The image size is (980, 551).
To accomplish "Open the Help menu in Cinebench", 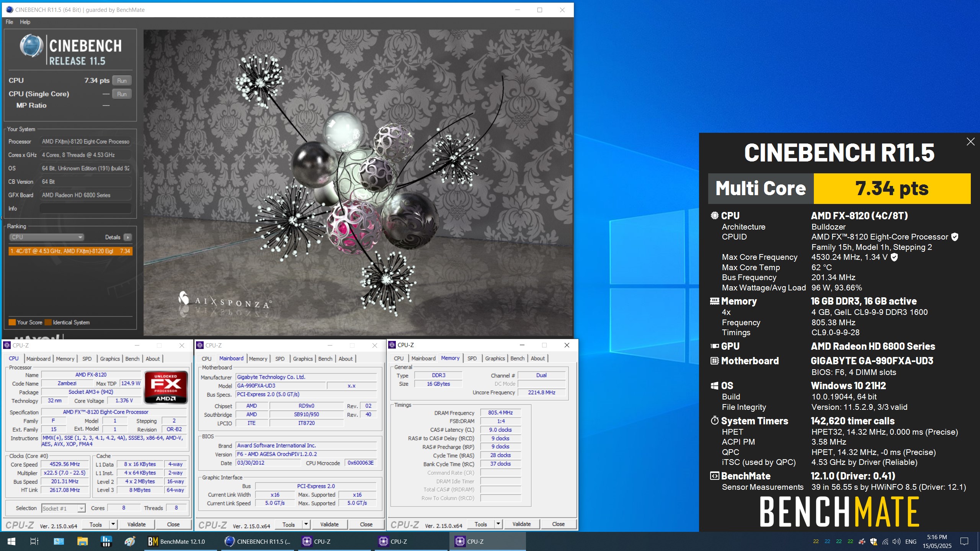I will click(25, 22).
